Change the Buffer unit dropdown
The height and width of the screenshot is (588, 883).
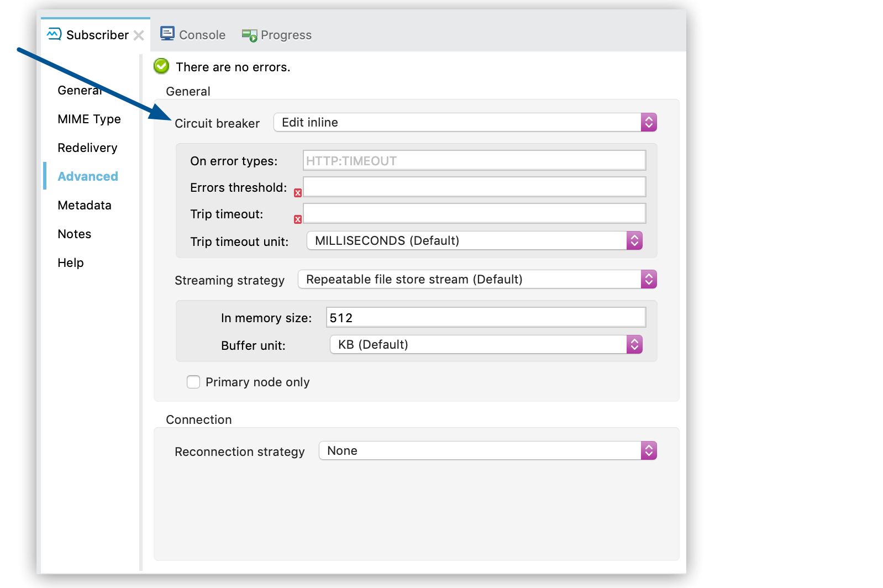tap(486, 344)
